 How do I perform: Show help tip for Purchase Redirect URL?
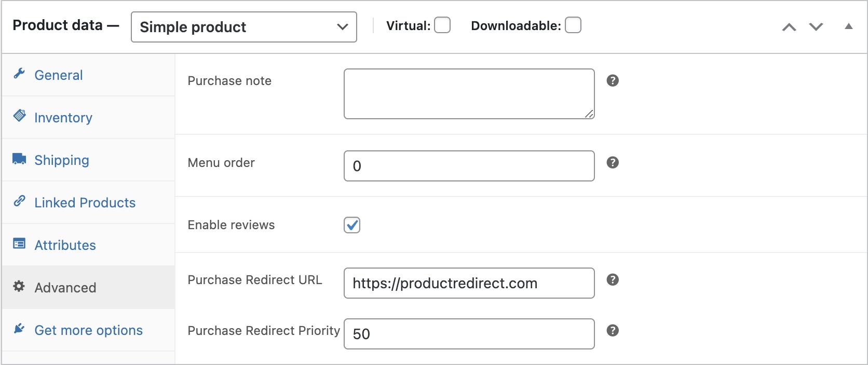(613, 280)
